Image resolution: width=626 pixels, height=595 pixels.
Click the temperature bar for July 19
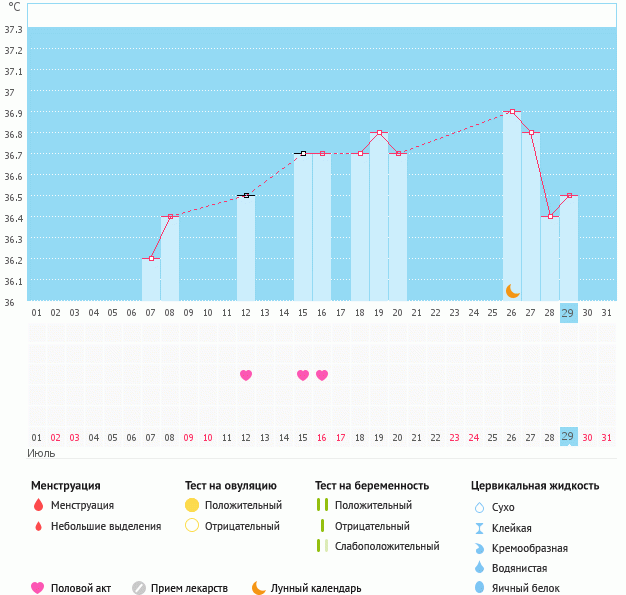379,220
